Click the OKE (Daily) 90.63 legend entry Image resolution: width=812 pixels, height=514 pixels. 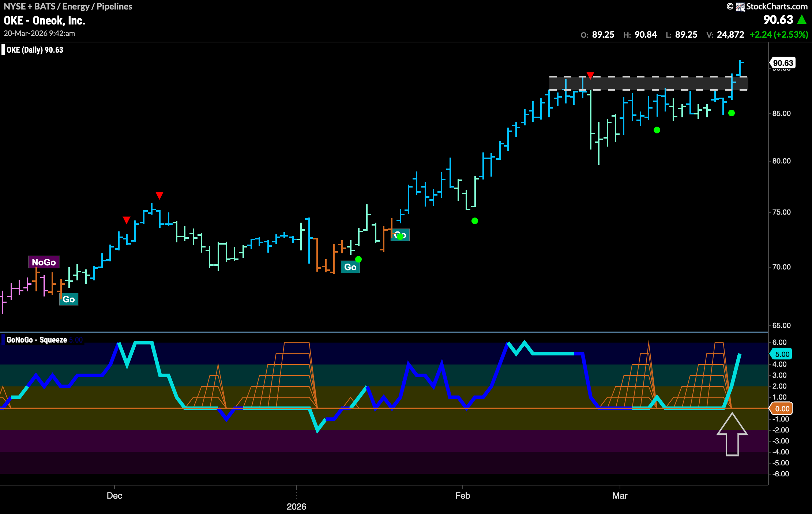(x=35, y=50)
